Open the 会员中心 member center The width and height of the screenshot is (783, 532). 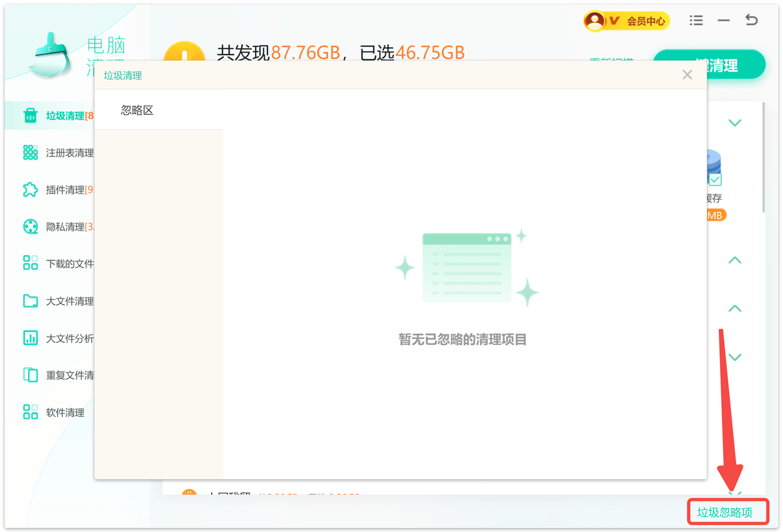(626, 21)
